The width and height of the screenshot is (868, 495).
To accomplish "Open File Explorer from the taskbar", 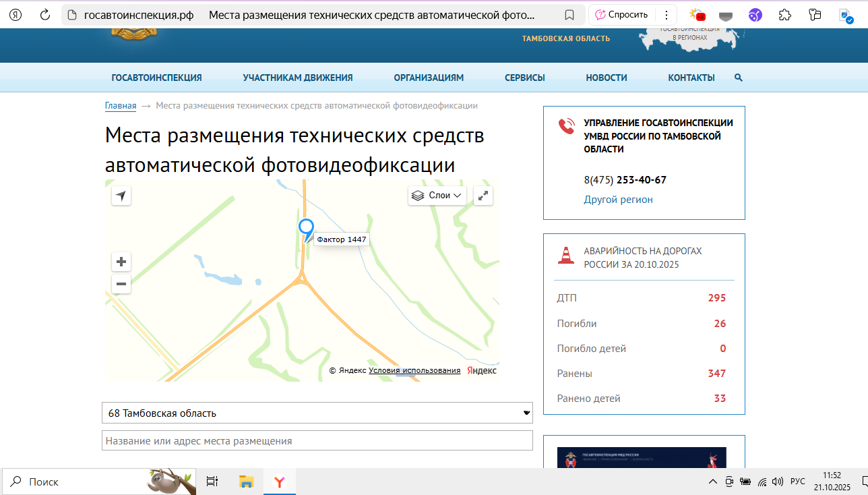I will pos(246,482).
